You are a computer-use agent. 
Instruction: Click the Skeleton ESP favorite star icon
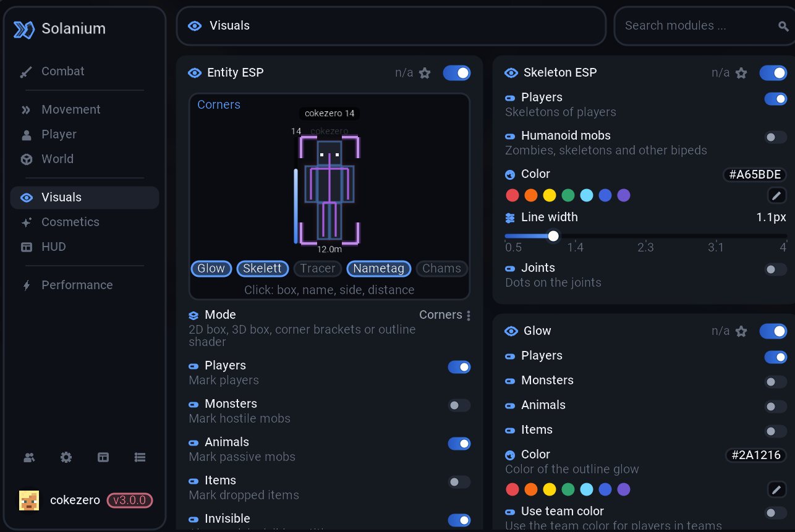tap(741, 73)
